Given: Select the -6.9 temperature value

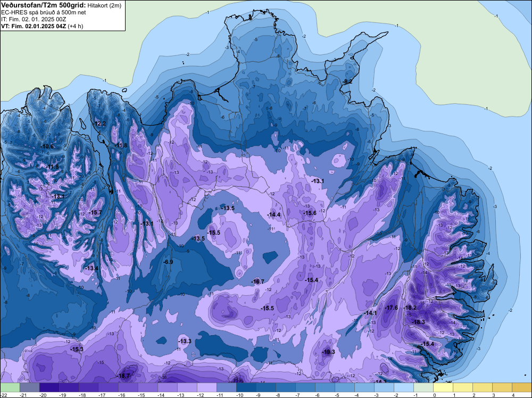Looking at the screenshot, I should (x=168, y=262).
